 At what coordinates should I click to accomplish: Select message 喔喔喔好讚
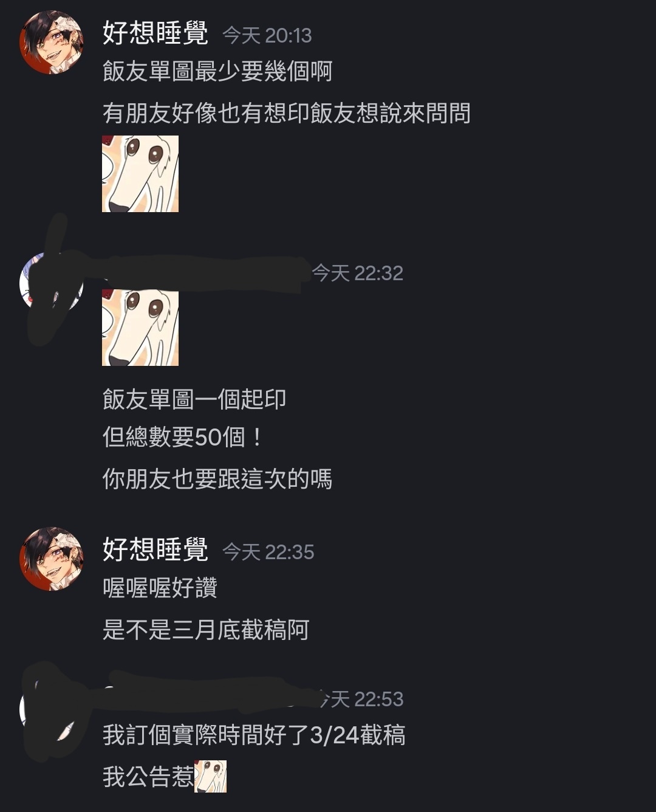coord(160,588)
